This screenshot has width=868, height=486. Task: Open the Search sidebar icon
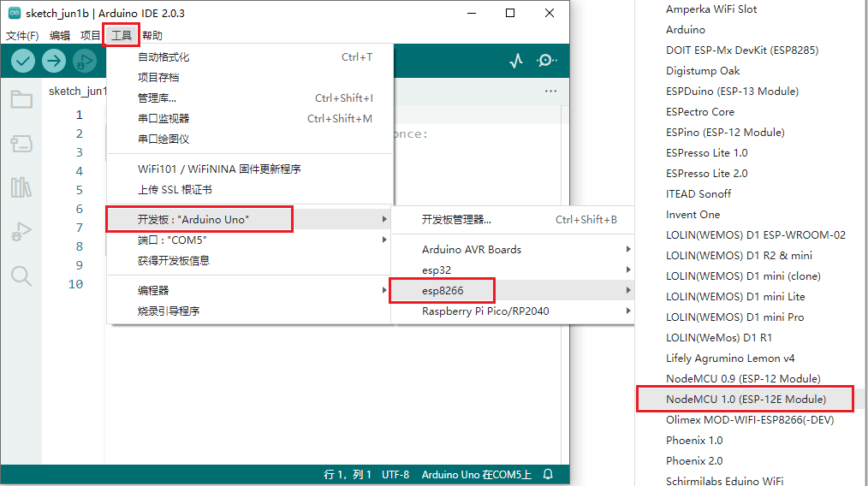pyautogui.click(x=21, y=276)
